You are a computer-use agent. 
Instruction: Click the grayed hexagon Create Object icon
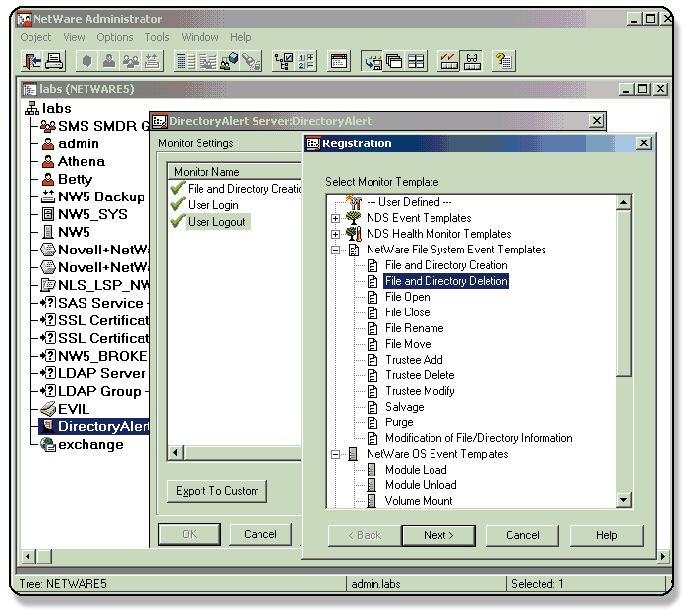[87, 61]
